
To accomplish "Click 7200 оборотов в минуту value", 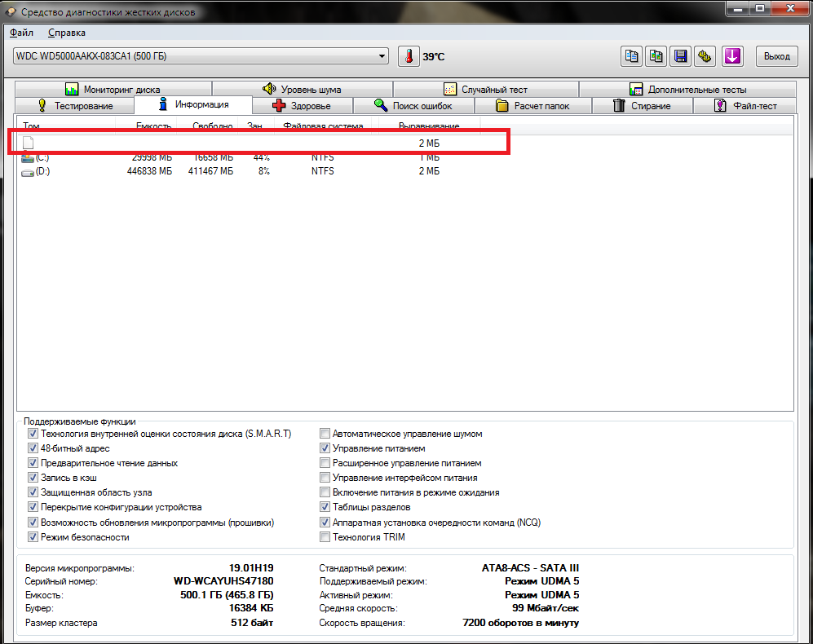I will 520,623.
